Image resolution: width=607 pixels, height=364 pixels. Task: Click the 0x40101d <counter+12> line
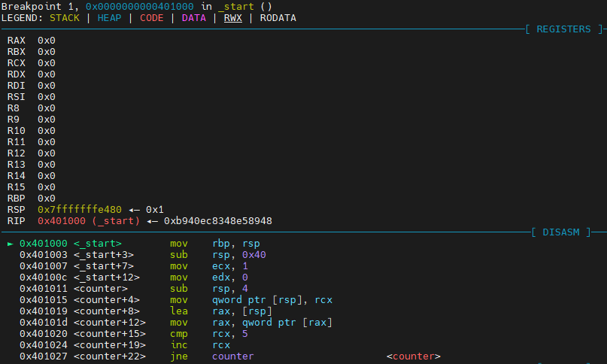point(83,322)
